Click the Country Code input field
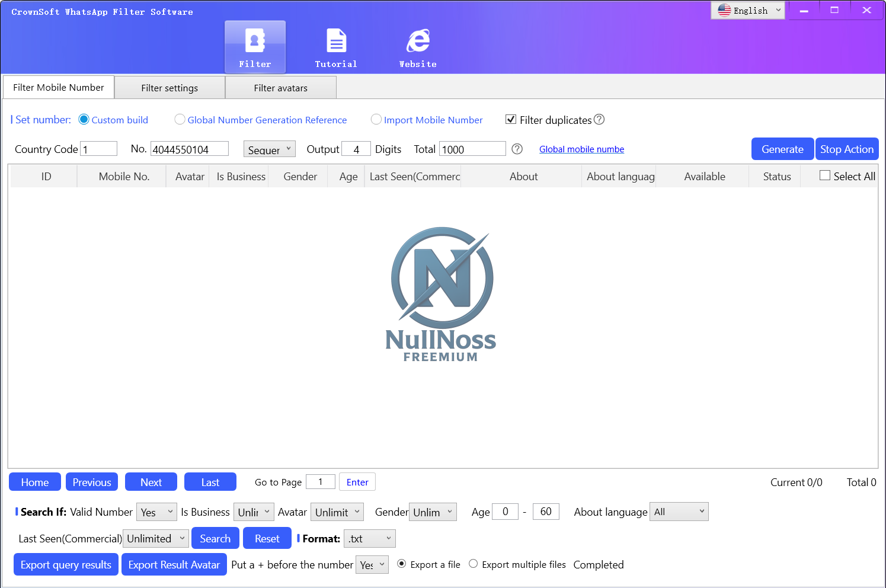886x588 pixels. point(99,149)
